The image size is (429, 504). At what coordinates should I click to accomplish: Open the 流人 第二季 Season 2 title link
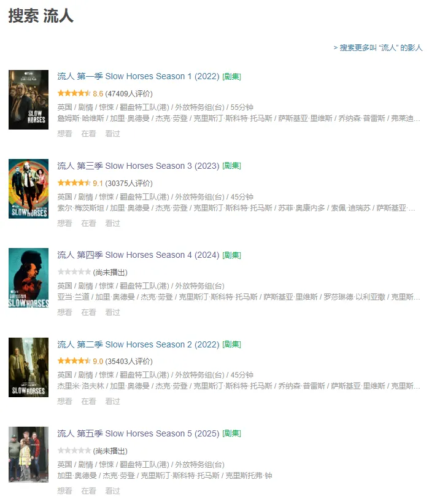click(138, 344)
